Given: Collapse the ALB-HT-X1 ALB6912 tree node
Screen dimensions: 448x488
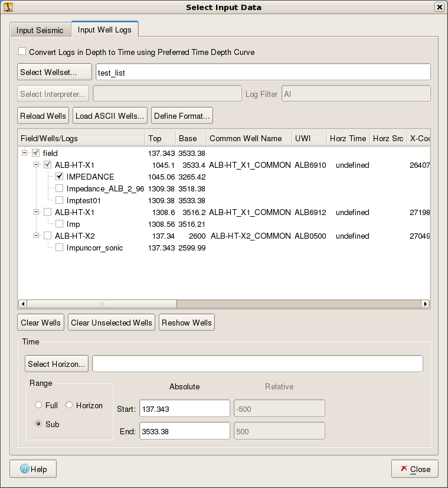Looking at the screenshot, I should click(x=36, y=212).
